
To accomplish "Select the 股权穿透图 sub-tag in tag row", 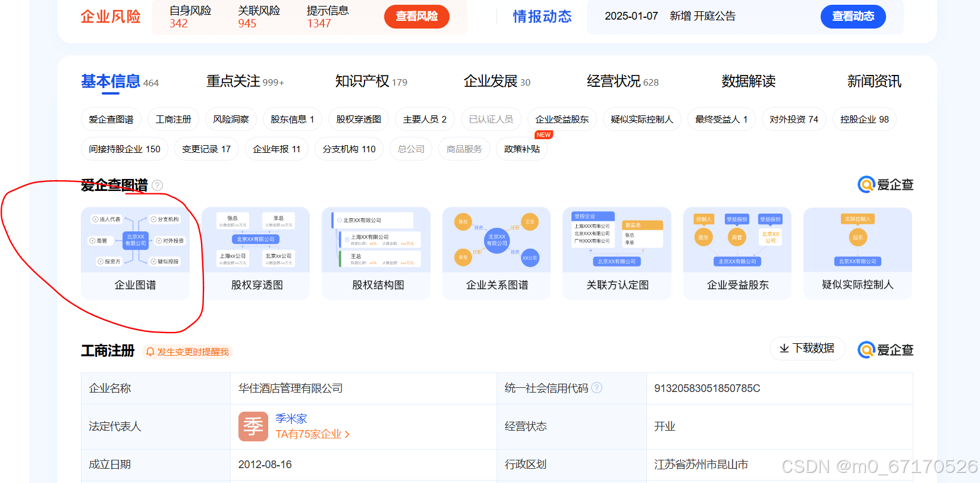I will click(359, 120).
